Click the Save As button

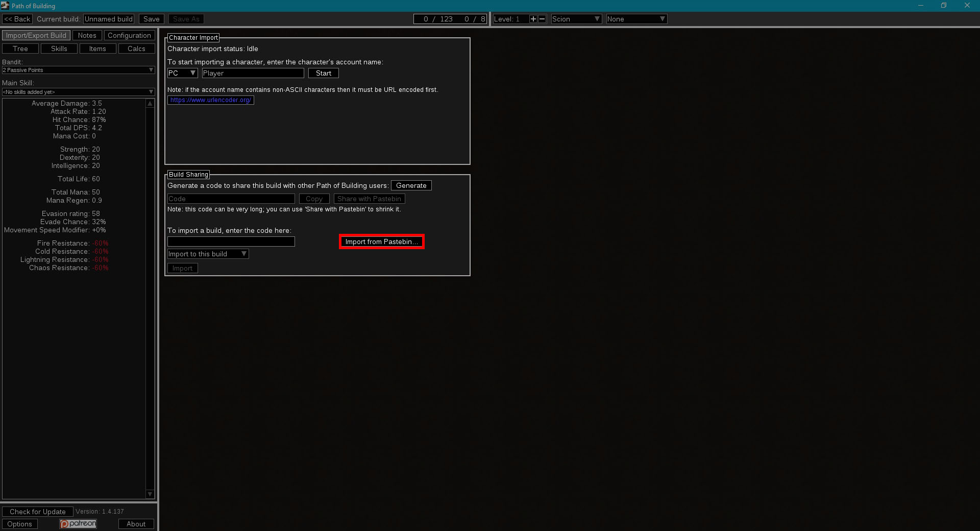coord(186,19)
